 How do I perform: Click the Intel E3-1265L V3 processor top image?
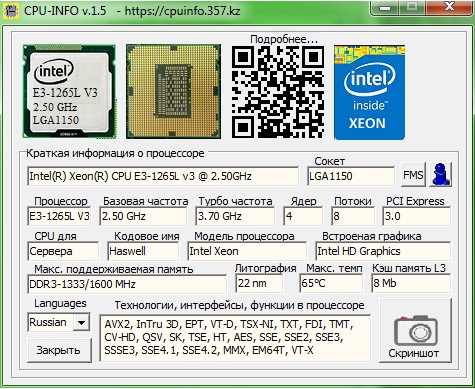tap(69, 91)
